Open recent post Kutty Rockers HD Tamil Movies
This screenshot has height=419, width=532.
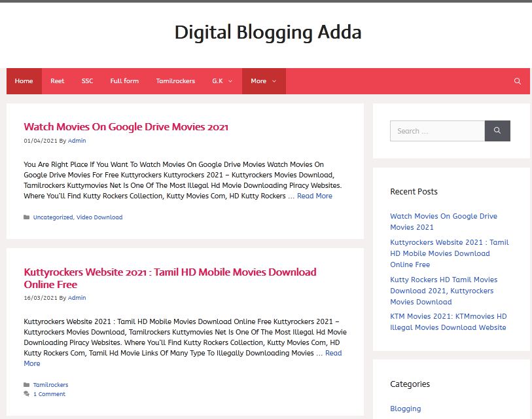click(x=444, y=291)
